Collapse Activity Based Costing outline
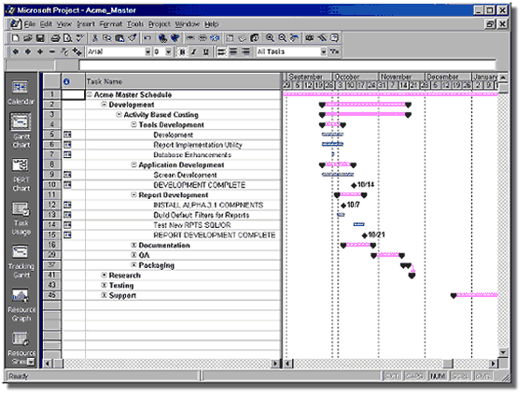This screenshot has width=532, height=398. pyautogui.click(x=119, y=114)
